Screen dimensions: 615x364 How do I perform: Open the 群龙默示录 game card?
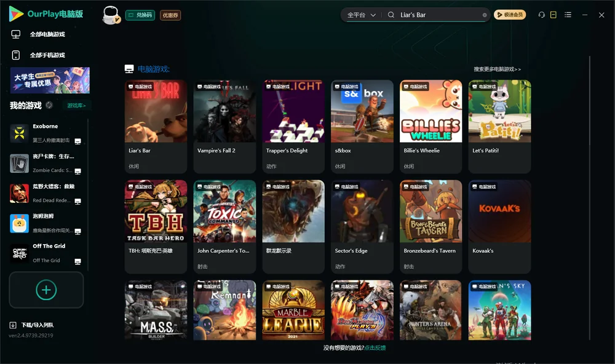(x=293, y=226)
